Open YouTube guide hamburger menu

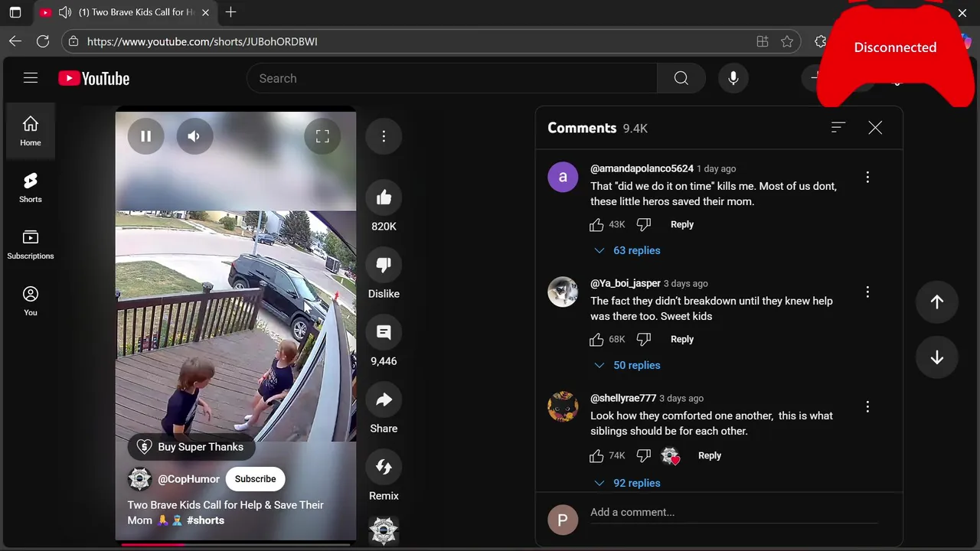[31, 78]
